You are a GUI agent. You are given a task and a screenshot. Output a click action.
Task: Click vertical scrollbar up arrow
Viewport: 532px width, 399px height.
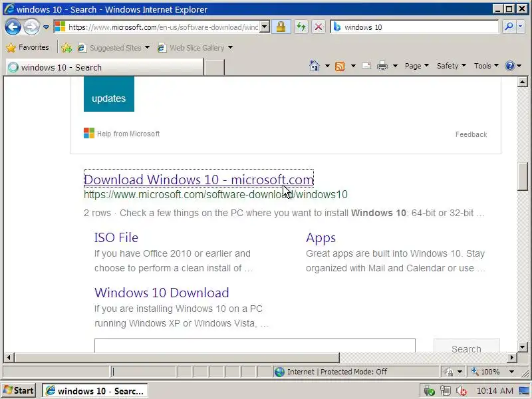[x=522, y=81]
